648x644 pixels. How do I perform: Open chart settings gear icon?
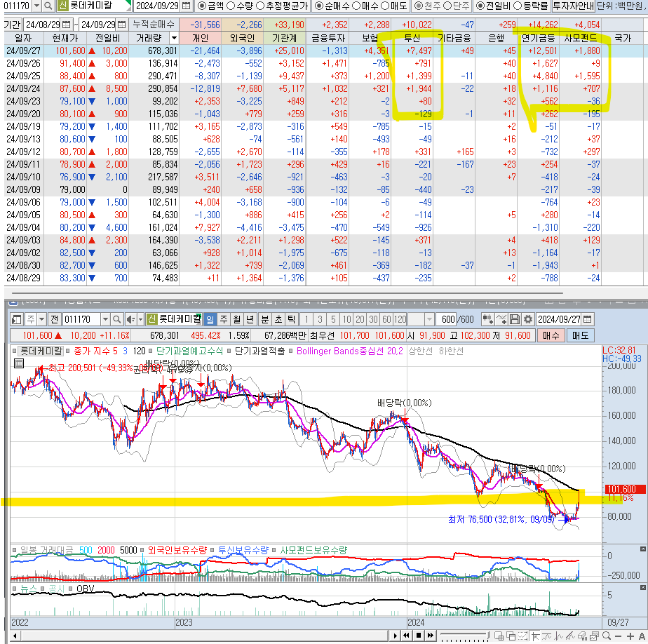[x=528, y=319]
